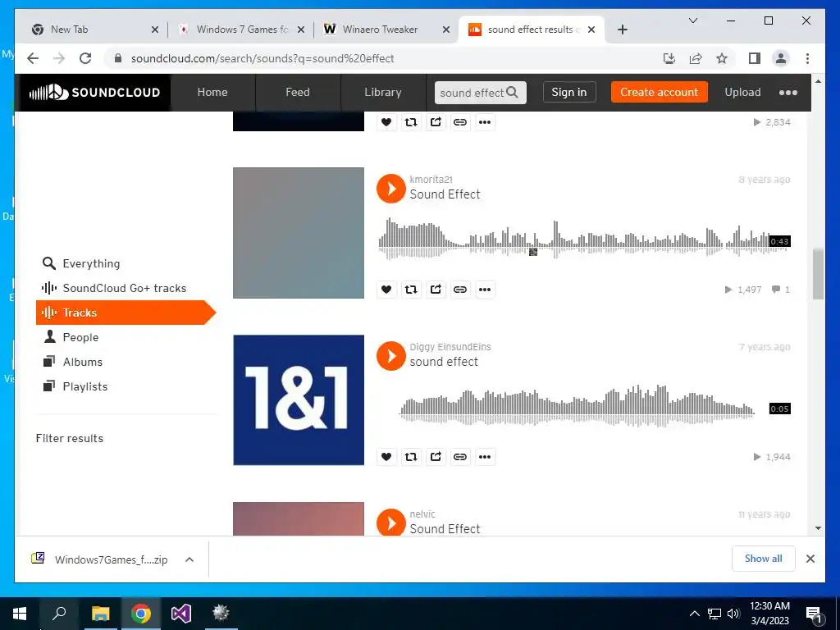This screenshot has width=840, height=630.
Task: Copy link of Diggy EinsundEins track
Action: [460, 456]
